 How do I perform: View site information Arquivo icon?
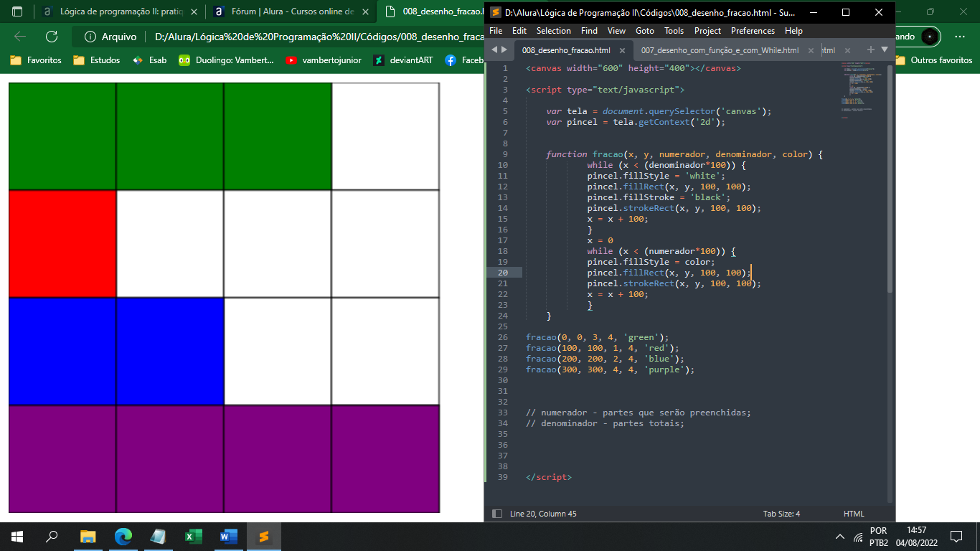coord(90,37)
